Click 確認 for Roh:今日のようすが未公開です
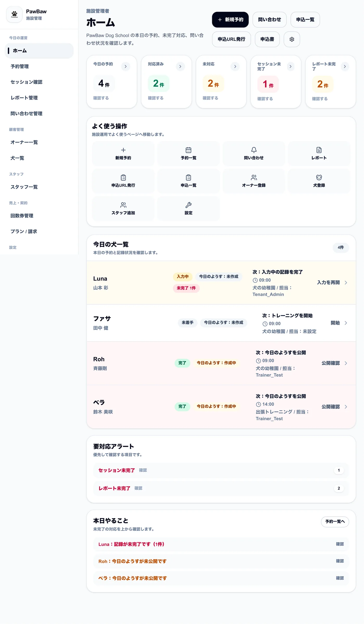Viewport: 364px width, 624px height. [x=340, y=561]
